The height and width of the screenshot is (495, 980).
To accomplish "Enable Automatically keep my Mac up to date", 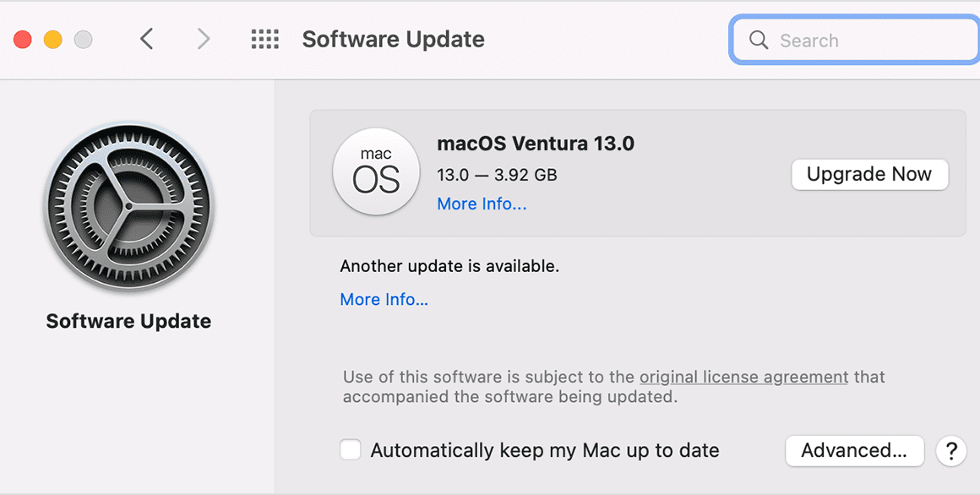I will (350, 450).
